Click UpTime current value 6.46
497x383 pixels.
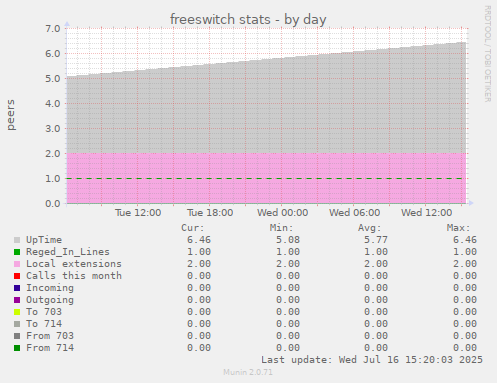click(x=199, y=240)
